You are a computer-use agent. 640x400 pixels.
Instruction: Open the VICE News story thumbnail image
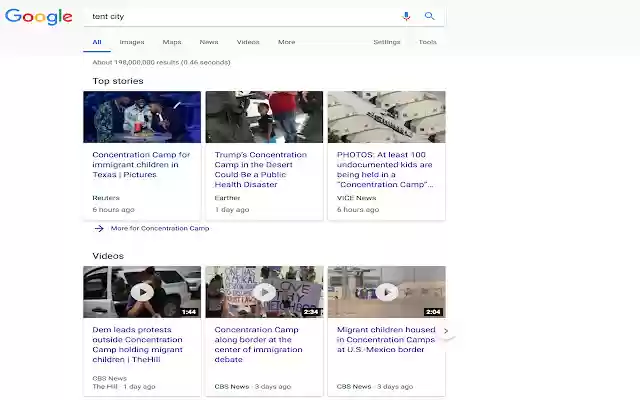pyautogui.click(x=387, y=117)
